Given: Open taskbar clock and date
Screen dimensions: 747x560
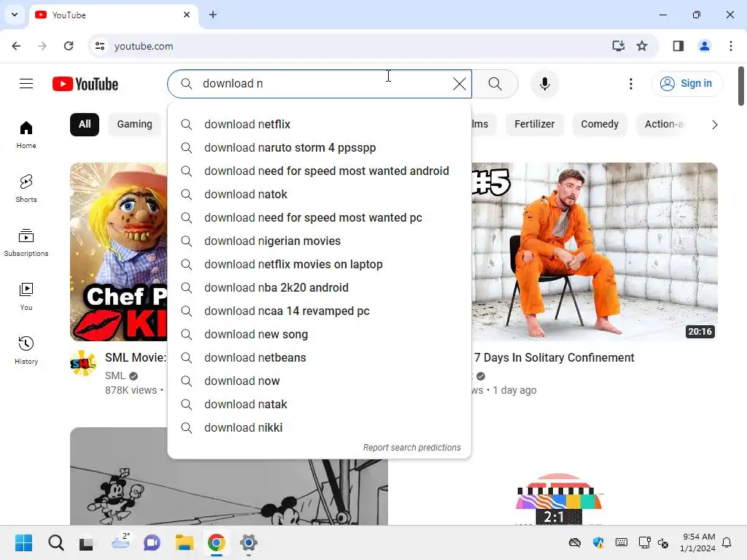Looking at the screenshot, I should coord(697,542).
